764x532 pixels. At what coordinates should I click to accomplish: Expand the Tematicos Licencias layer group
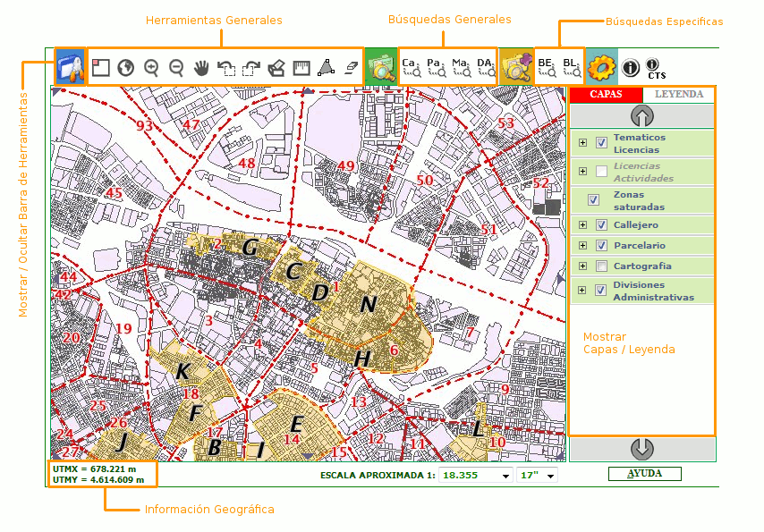coord(582,142)
